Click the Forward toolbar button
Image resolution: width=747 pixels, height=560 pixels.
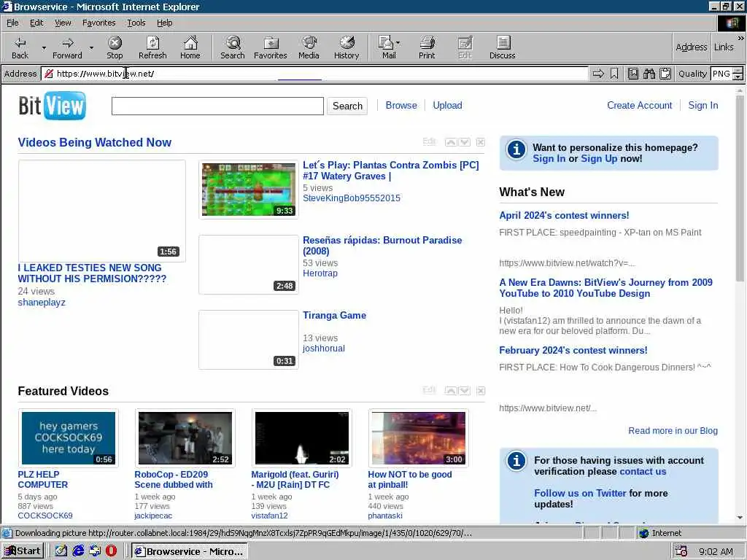[x=67, y=47]
